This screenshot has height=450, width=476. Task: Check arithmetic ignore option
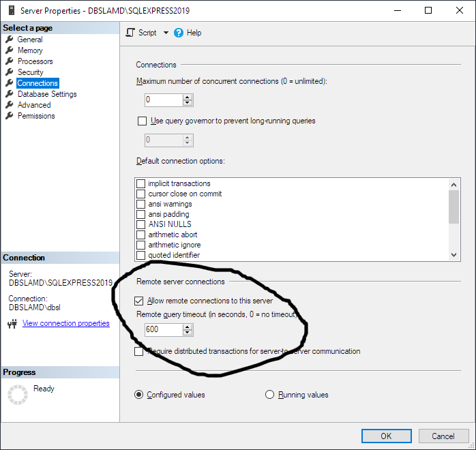[x=140, y=245]
